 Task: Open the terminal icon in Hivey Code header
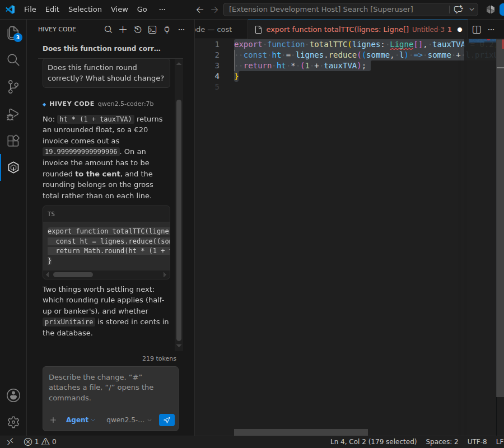[152, 30]
